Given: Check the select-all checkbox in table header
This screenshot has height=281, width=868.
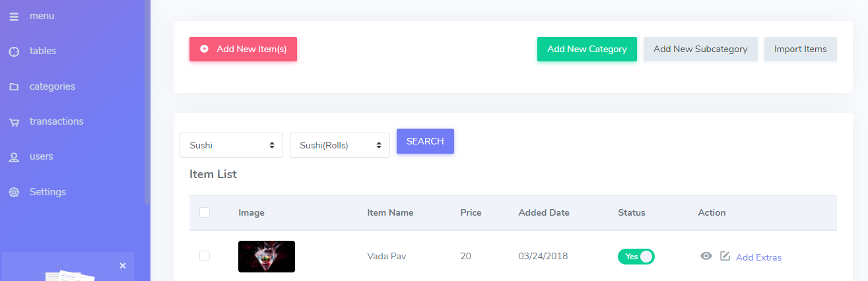Looking at the screenshot, I should click(x=205, y=212).
